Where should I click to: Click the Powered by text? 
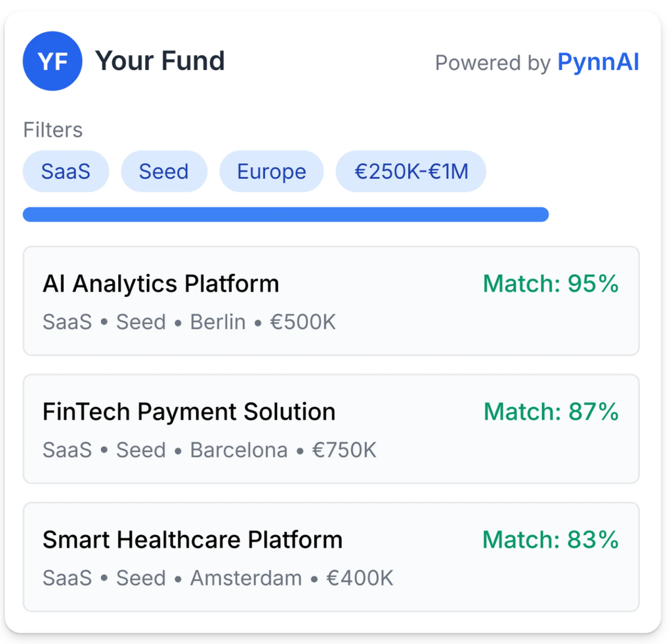(x=493, y=63)
